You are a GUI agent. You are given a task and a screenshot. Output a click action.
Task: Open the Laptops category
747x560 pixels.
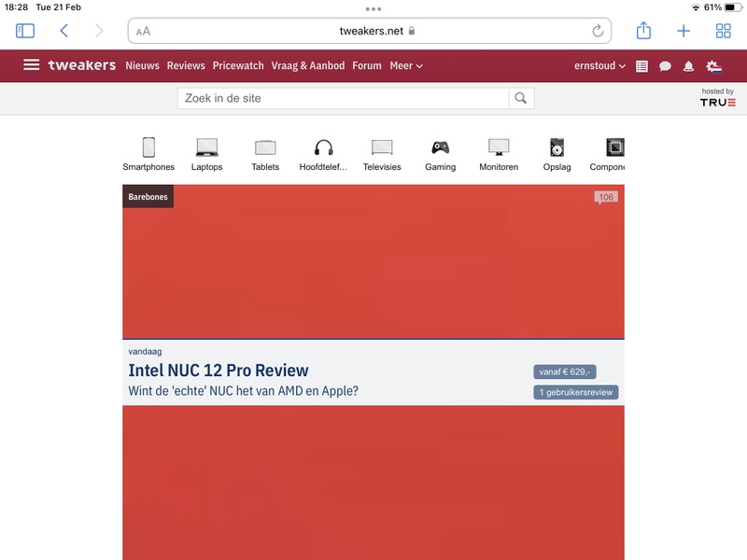(x=206, y=154)
